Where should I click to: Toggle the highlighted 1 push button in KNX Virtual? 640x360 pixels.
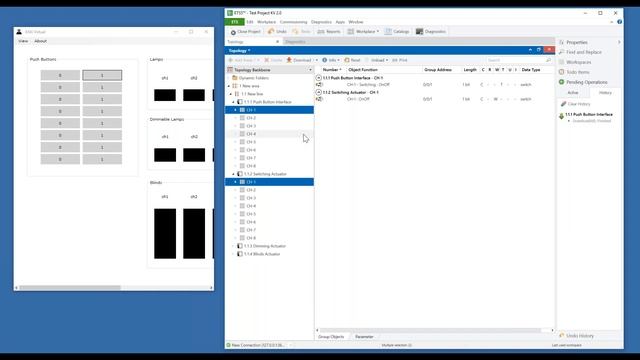pos(102,75)
